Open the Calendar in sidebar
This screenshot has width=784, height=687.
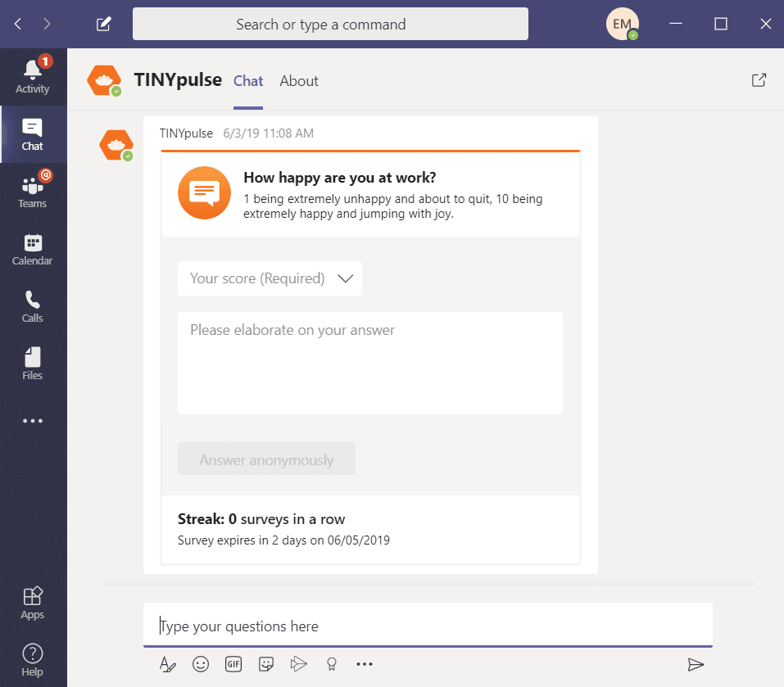click(33, 248)
